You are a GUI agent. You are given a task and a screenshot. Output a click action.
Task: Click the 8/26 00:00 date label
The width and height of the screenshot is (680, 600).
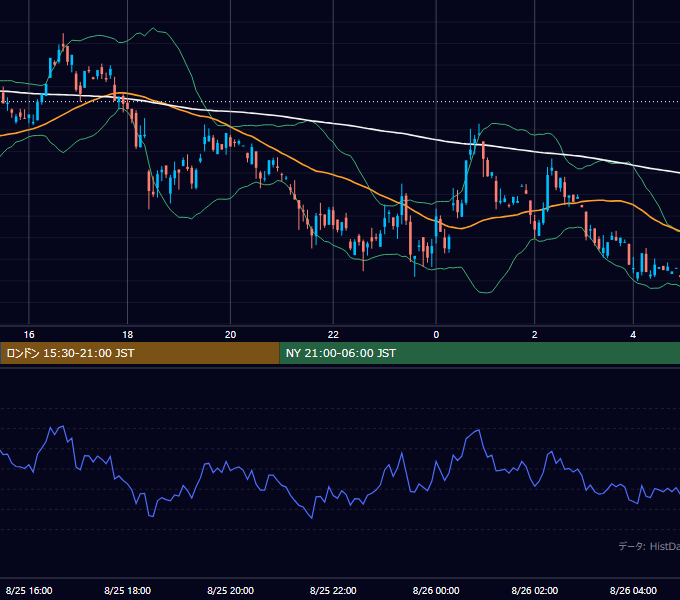(x=436, y=590)
